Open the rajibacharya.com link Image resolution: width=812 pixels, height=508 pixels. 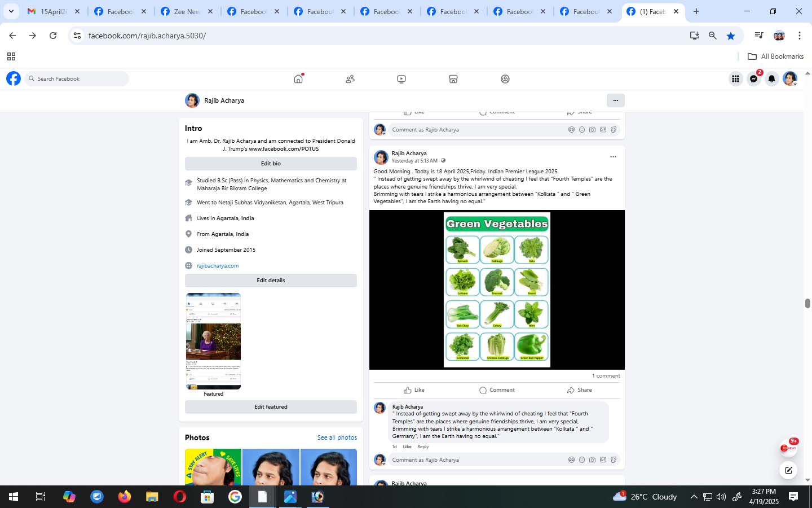click(x=218, y=266)
